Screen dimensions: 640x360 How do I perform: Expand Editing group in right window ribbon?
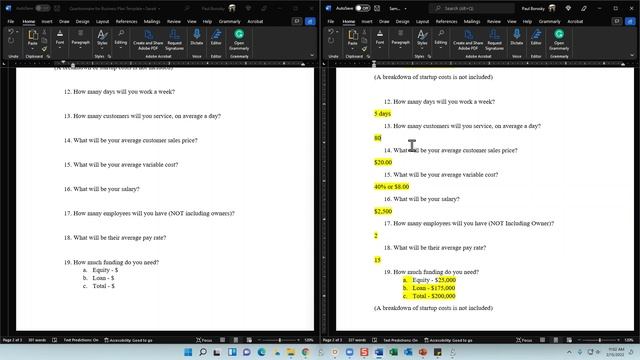pos(440,39)
